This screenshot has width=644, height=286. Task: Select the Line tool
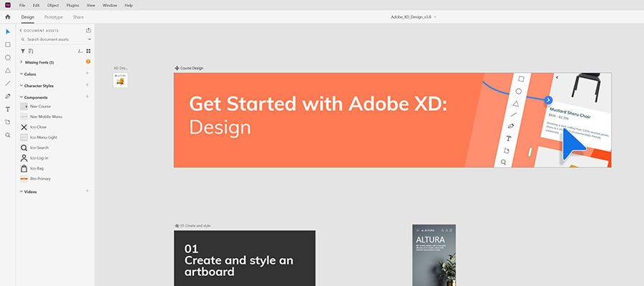pyautogui.click(x=7, y=83)
